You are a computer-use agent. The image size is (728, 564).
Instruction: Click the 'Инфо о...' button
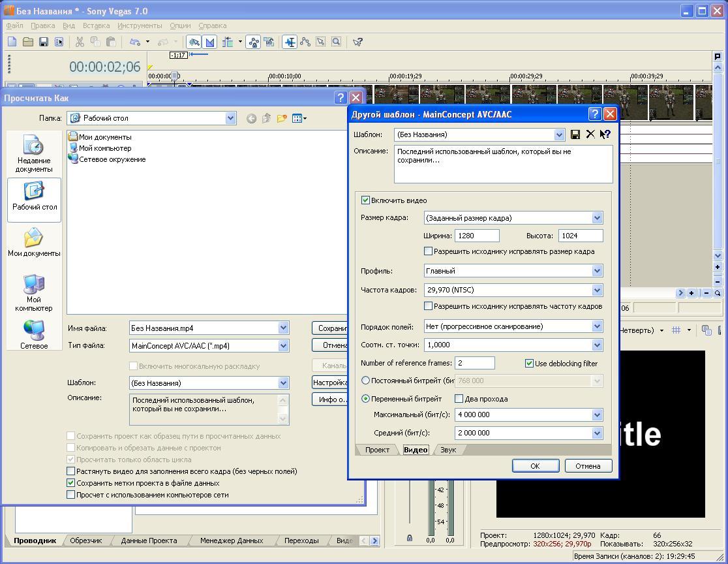click(330, 399)
